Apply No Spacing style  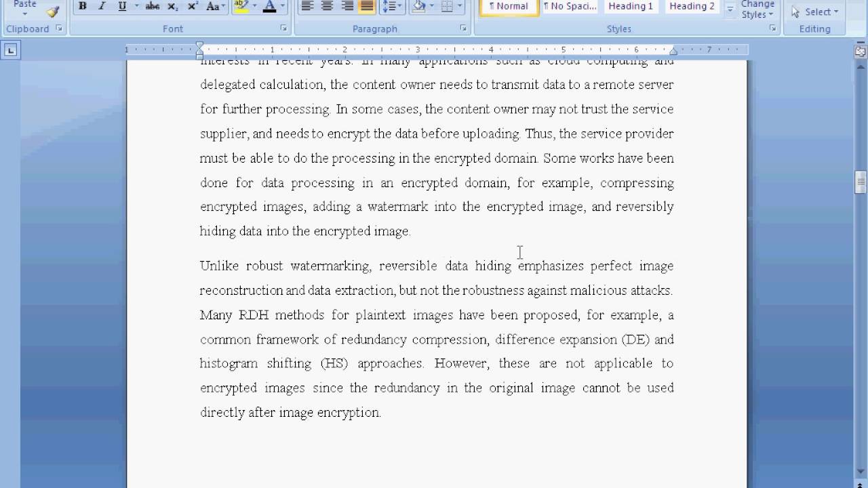point(570,7)
